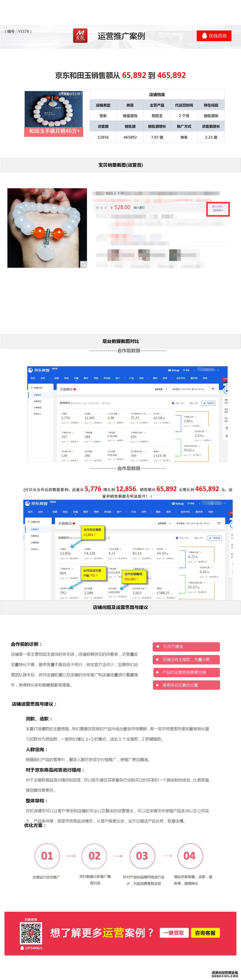Open the 2021-06 date range picker, 合作前 screenshot
The height and width of the screenshot is (980, 241).
(194, 389)
